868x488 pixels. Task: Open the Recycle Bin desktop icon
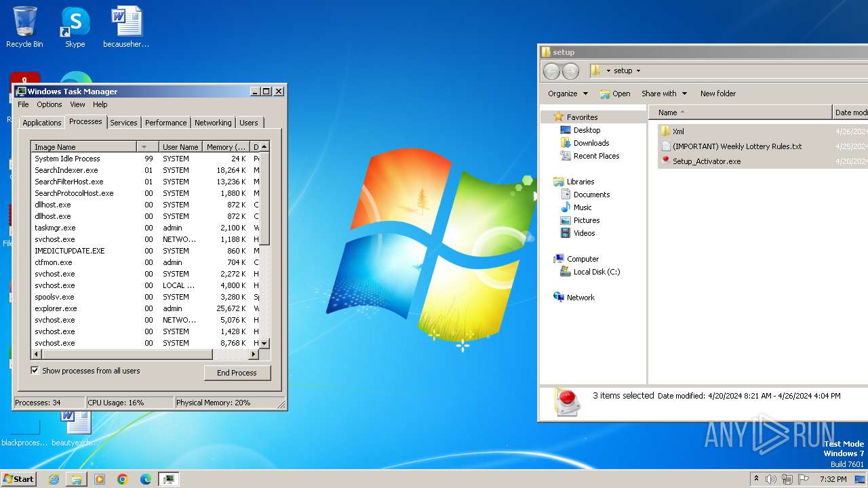click(x=24, y=27)
